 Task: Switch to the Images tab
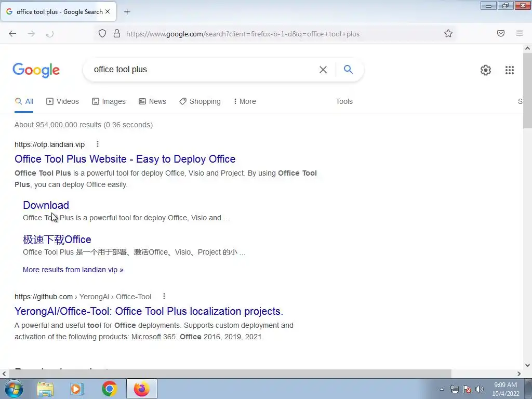pos(109,101)
